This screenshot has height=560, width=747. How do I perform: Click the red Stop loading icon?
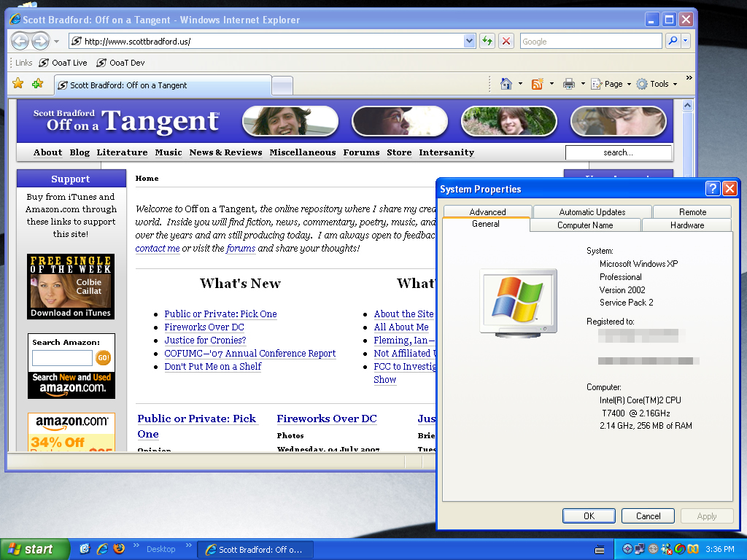click(506, 41)
